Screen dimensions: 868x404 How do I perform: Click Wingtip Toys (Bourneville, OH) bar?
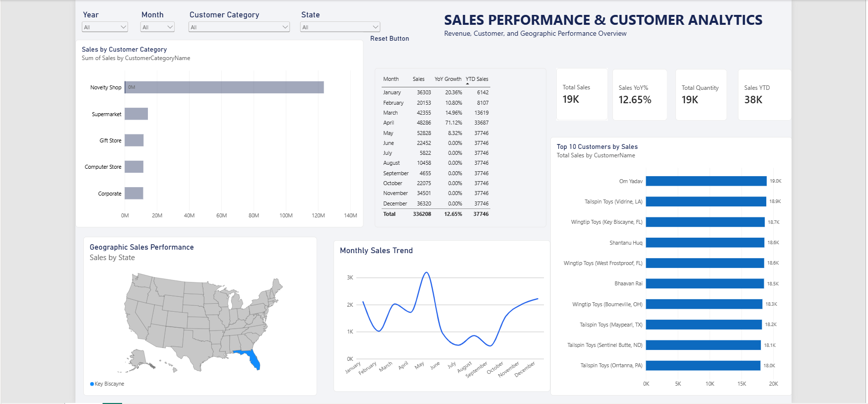tap(704, 304)
